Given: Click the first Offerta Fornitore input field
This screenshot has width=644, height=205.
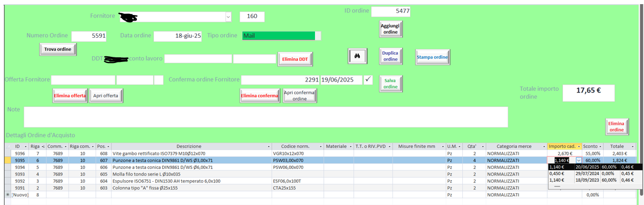Looking at the screenshot, I should (x=83, y=80).
